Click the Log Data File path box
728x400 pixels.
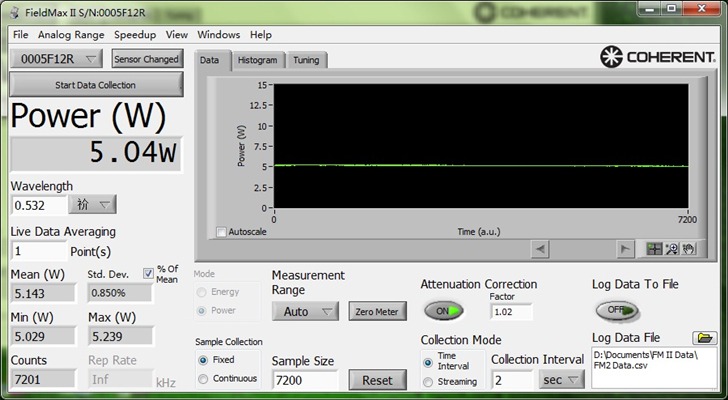(x=655, y=368)
